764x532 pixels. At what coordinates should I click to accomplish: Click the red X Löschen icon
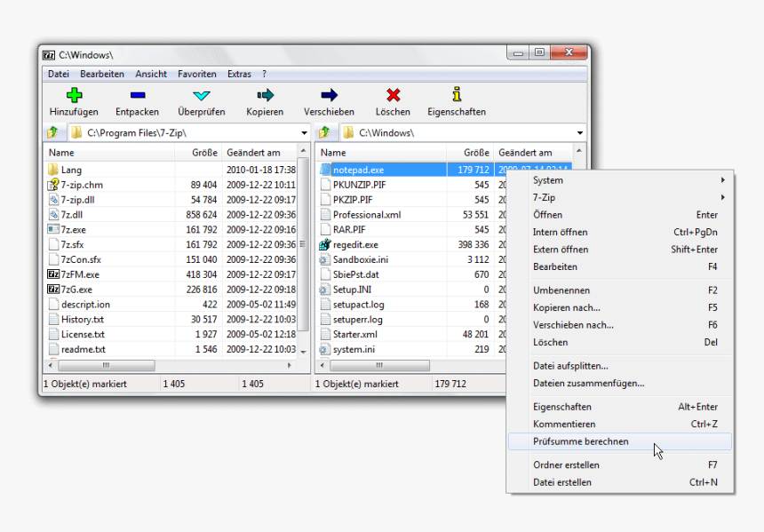(x=393, y=95)
